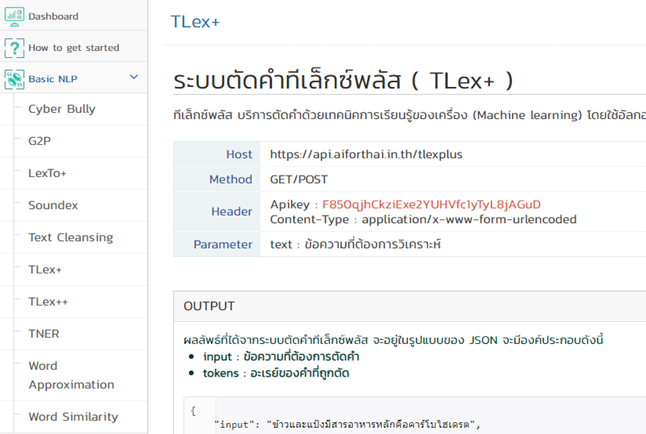The height and width of the screenshot is (434, 646).
Task: Click the OUTPUT panel heading
Action: [x=209, y=306]
